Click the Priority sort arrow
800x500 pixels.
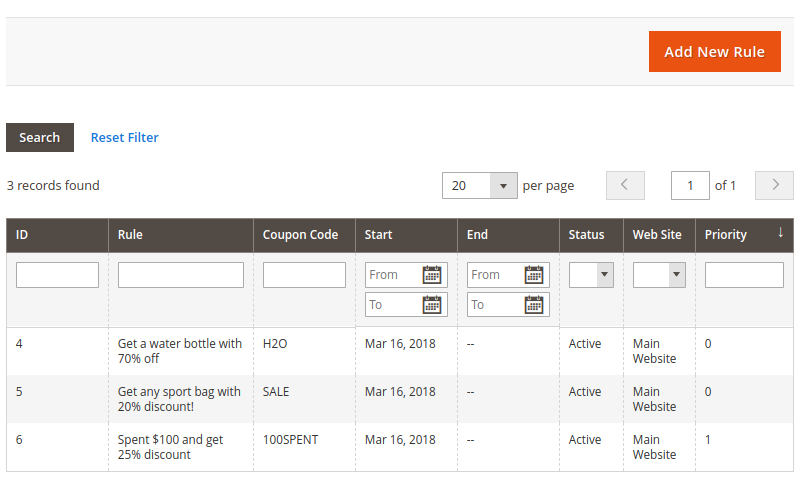click(x=780, y=233)
